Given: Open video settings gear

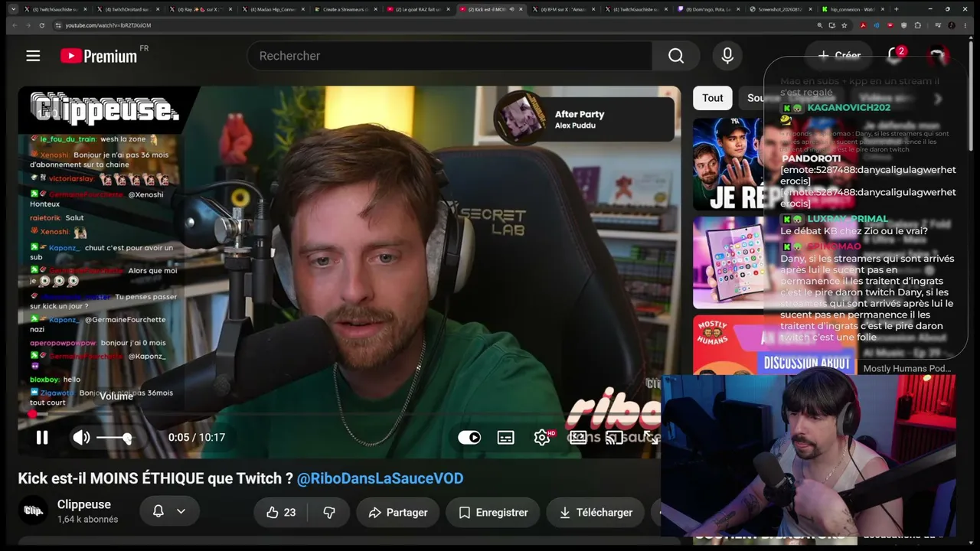Looking at the screenshot, I should [x=542, y=437].
